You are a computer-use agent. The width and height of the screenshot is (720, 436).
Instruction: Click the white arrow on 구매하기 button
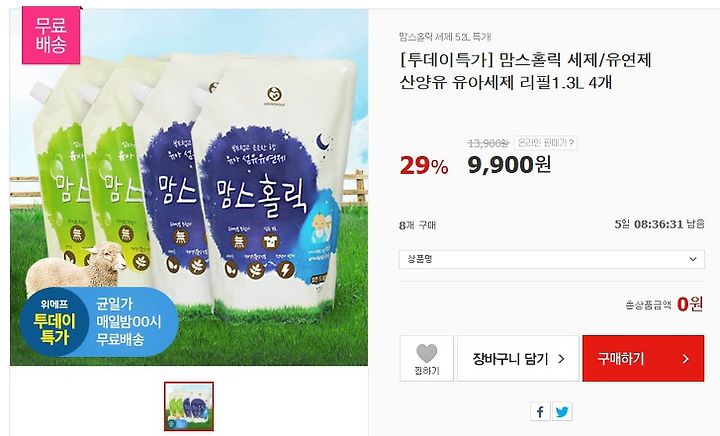point(686,359)
